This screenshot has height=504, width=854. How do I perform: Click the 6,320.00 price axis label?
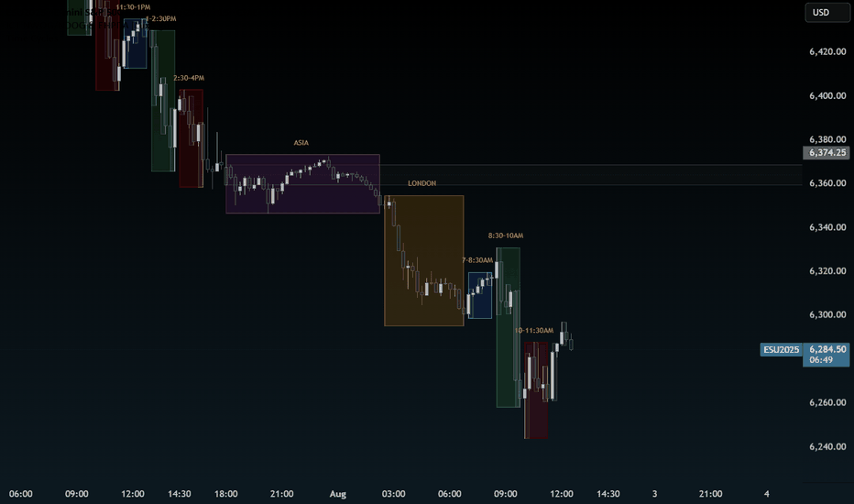coord(827,271)
